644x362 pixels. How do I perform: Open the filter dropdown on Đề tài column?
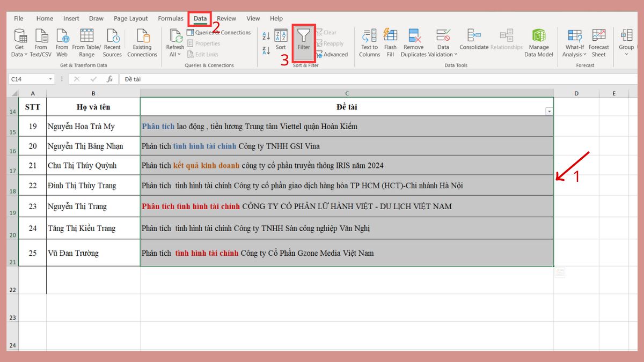548,110
